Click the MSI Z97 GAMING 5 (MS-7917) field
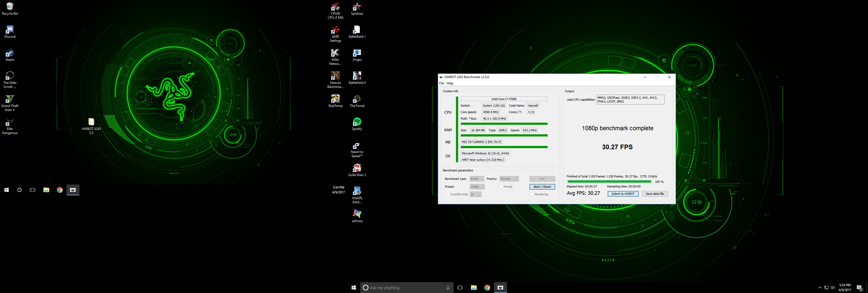Screen dimensions: 868x293 click(x=481, y=142)
